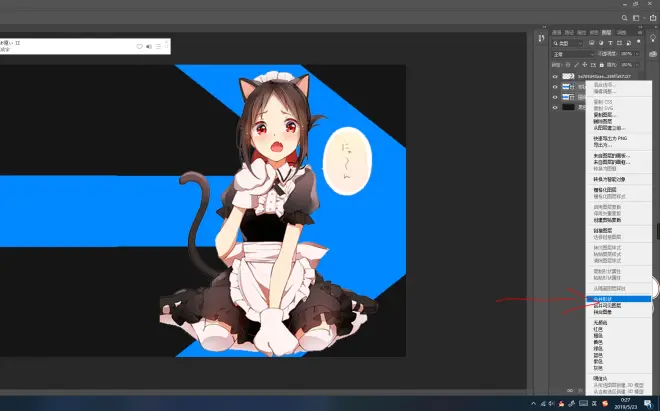Switch to the 路径 (Paths) tab
Viewport: 660px width, 411px height.
pyautogui.click(x=569, y=32)
